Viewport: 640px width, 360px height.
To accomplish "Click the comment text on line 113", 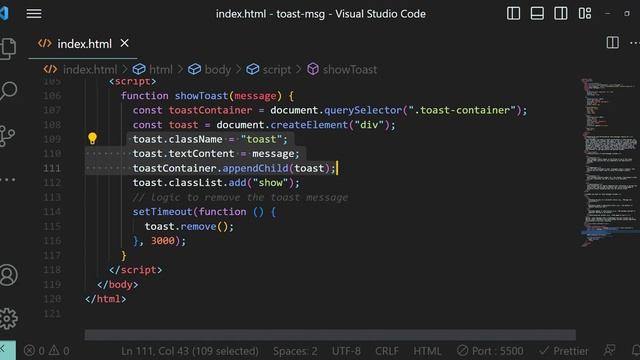I will point(240,198).
